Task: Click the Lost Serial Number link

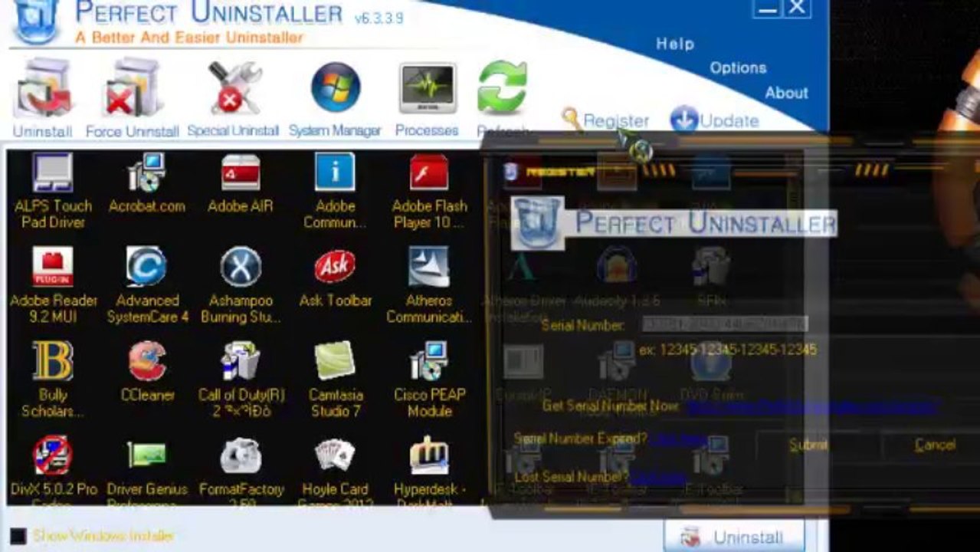Action: coord(657,477)
